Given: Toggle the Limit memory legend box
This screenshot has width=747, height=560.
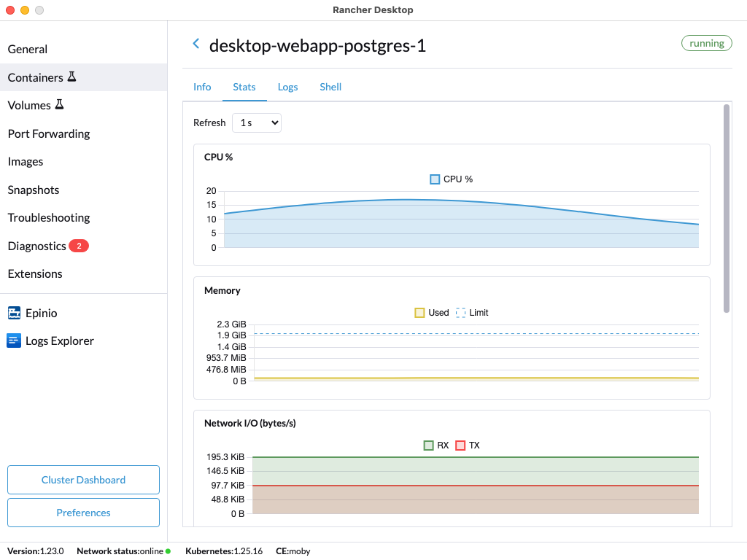Looking at the screenshot, I should 460,312.
